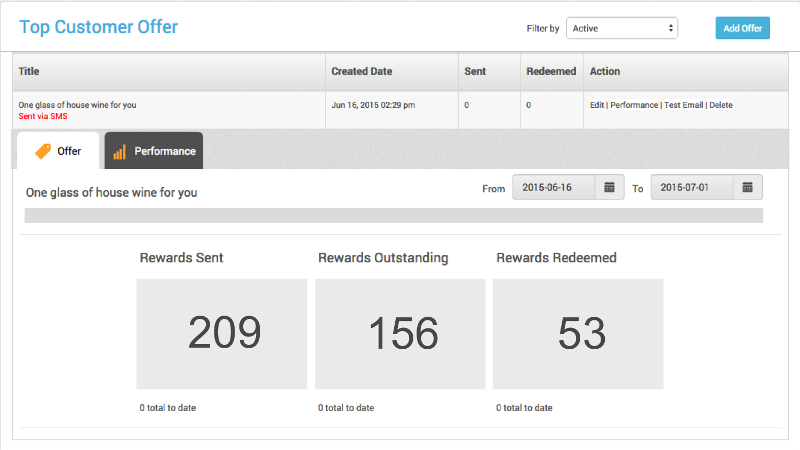Open the From date calendar icon

coord(609,188)
